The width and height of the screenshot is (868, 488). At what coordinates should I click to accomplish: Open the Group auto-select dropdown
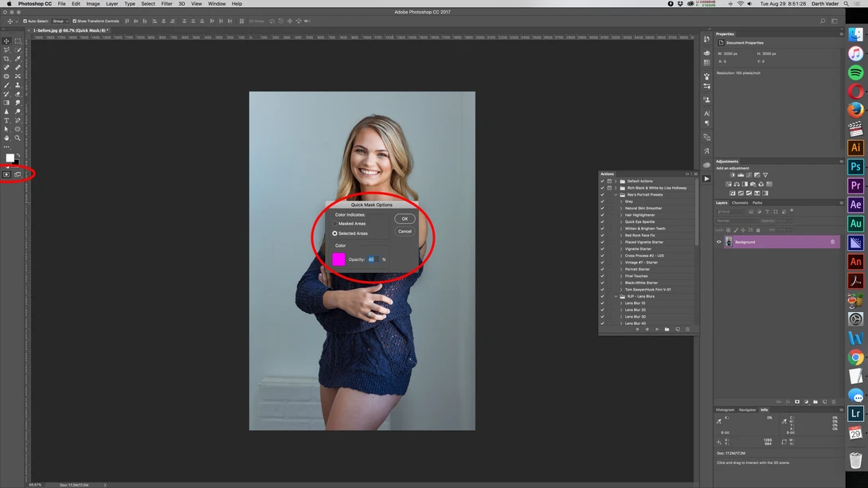coord(60,21)
